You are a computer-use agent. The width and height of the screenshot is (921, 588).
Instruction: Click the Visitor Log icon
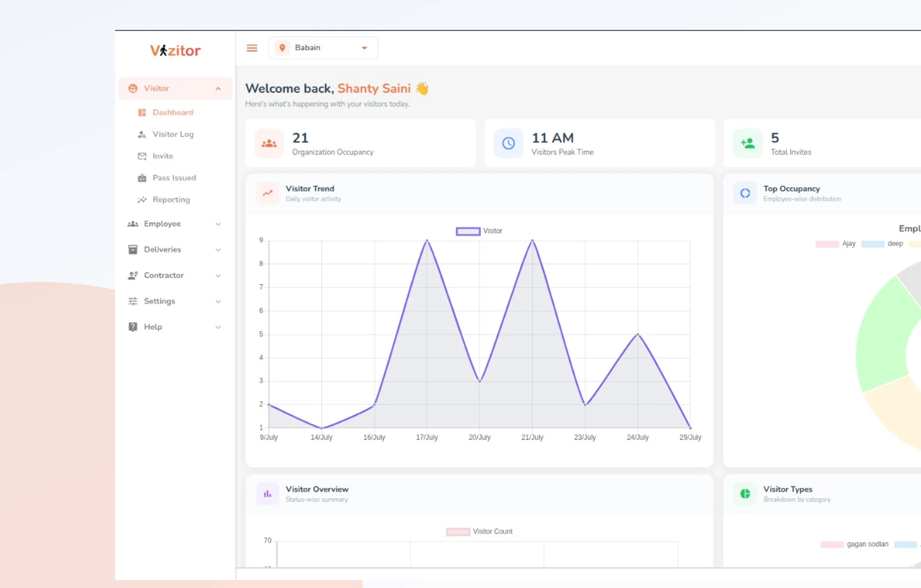coord(142,134)
